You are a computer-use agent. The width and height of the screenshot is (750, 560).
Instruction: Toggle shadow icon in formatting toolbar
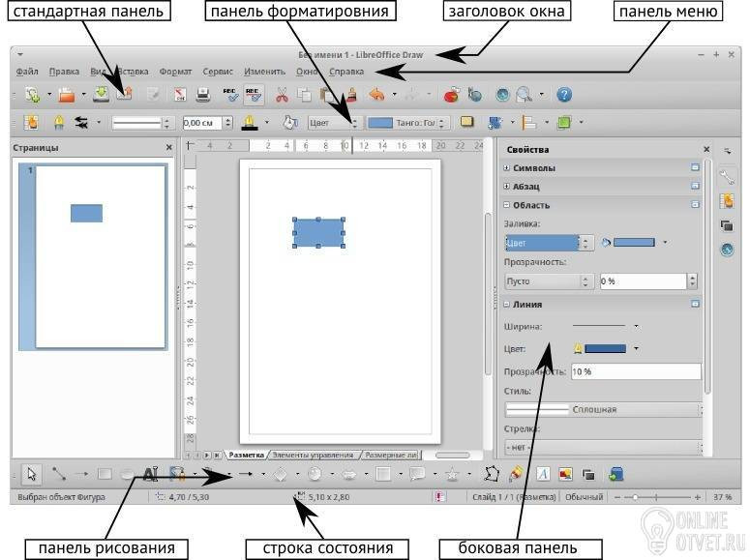466,123
